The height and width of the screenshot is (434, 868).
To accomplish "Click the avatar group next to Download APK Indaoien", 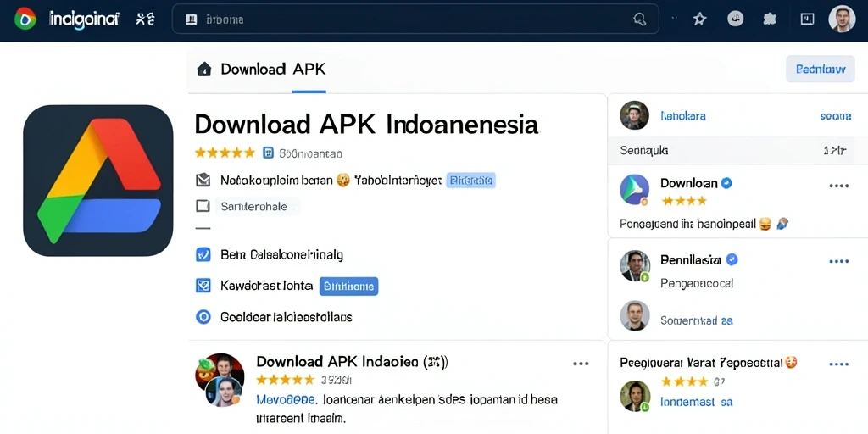I will click(x=220, y=380).
